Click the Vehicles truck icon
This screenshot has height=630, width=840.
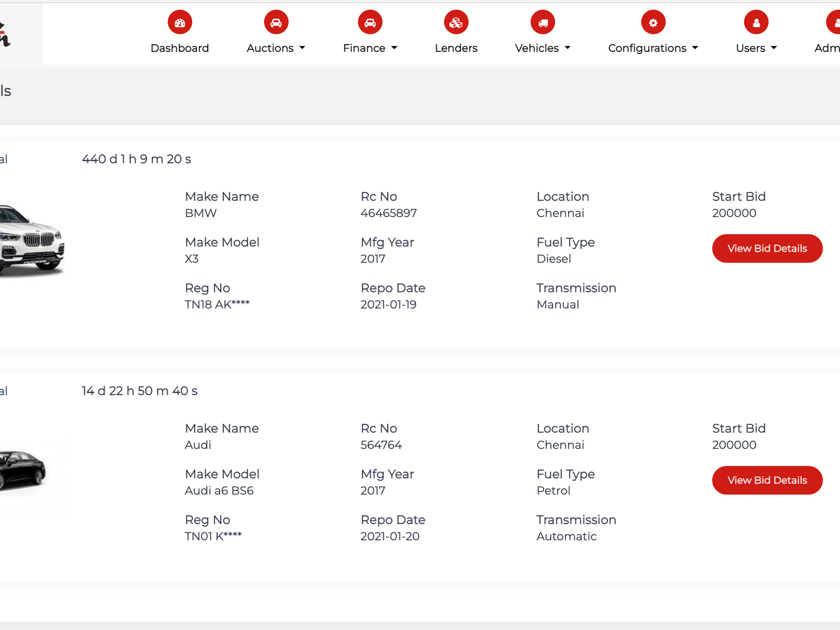coord(543,23)
